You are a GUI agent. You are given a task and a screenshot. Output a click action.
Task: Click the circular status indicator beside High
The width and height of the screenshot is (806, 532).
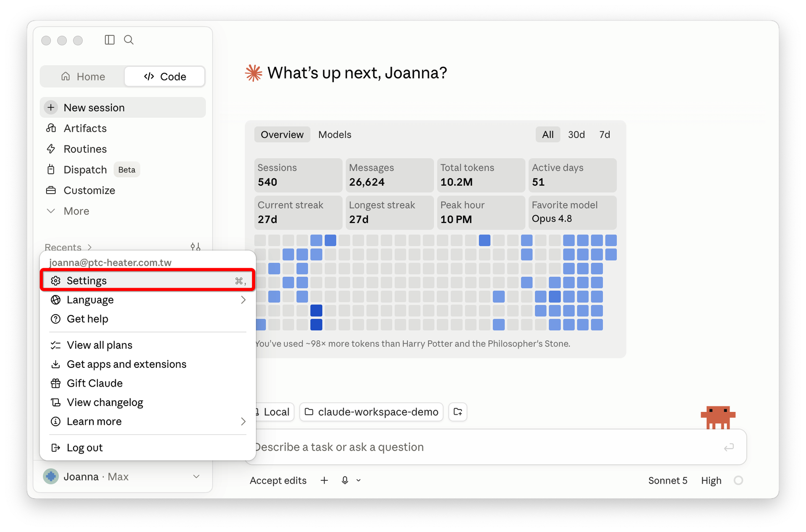[738, 480]
